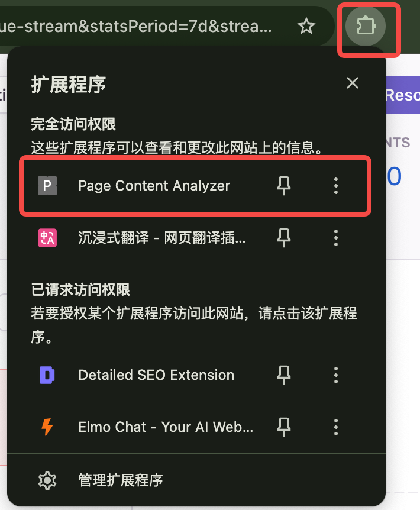The height and width of the screenshot is (510, 420).
Task: Pin Detailed SEO Extension to toolbar
Action: pos(284,375)
